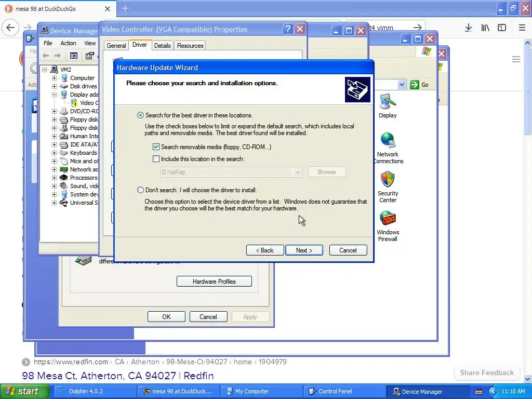Click Cancel in System Properties dialog
This screenshot has height=399, width=532.
208,316
